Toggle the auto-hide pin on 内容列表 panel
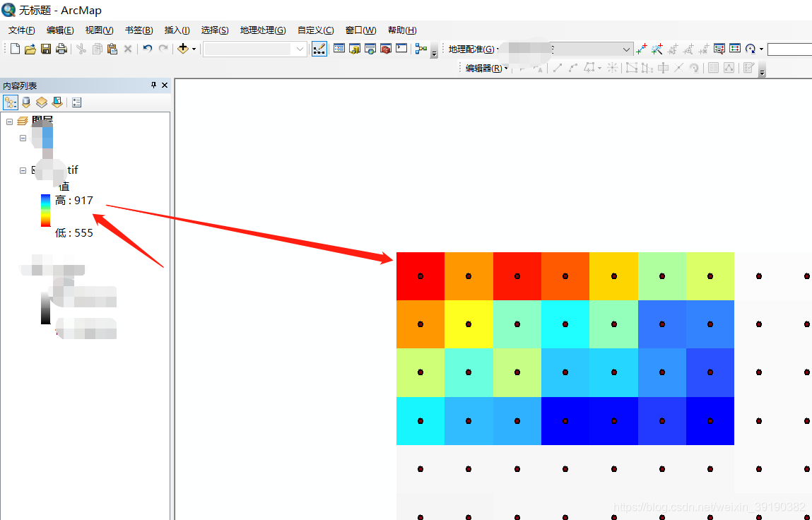 152,85
